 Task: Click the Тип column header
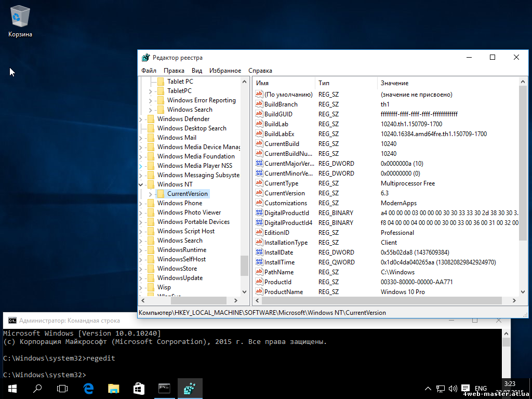click(346, 83)
